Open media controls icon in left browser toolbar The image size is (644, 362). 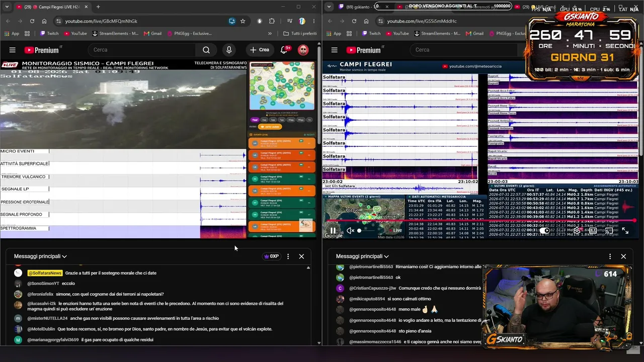click(x=290, y=21)
